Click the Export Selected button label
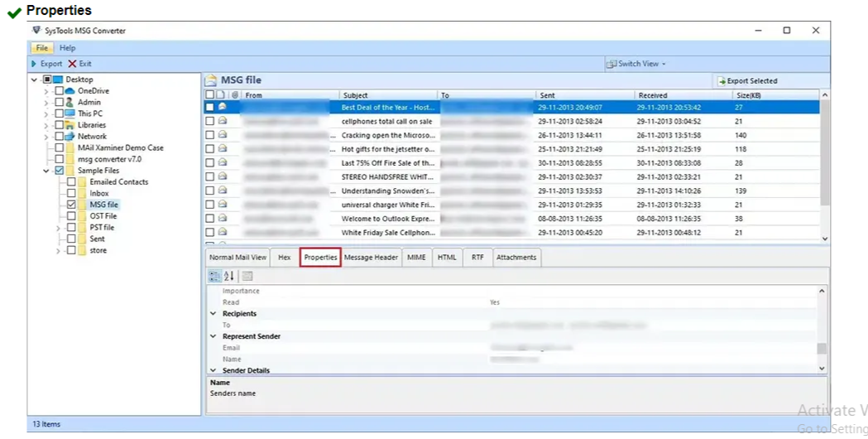 point(752,81)
